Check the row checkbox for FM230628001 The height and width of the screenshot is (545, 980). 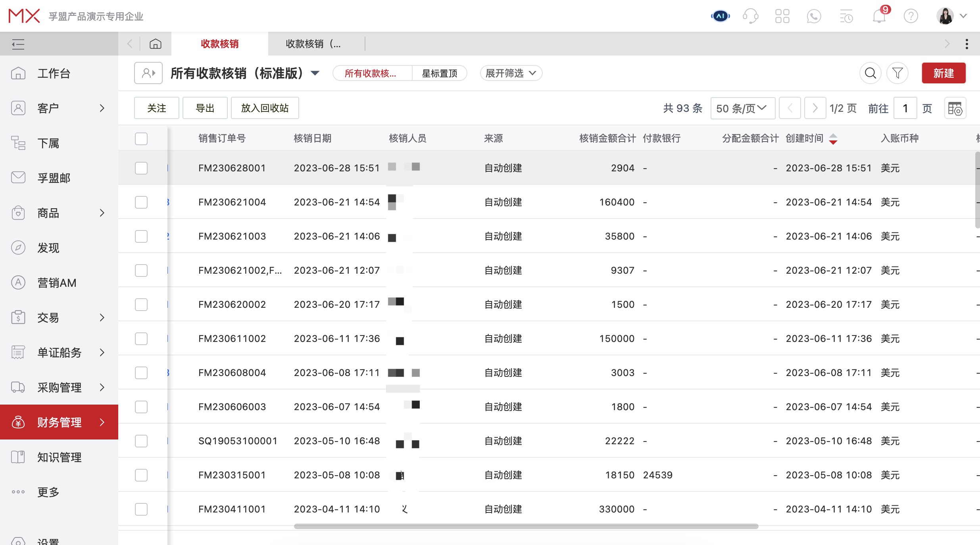[141, 168]
